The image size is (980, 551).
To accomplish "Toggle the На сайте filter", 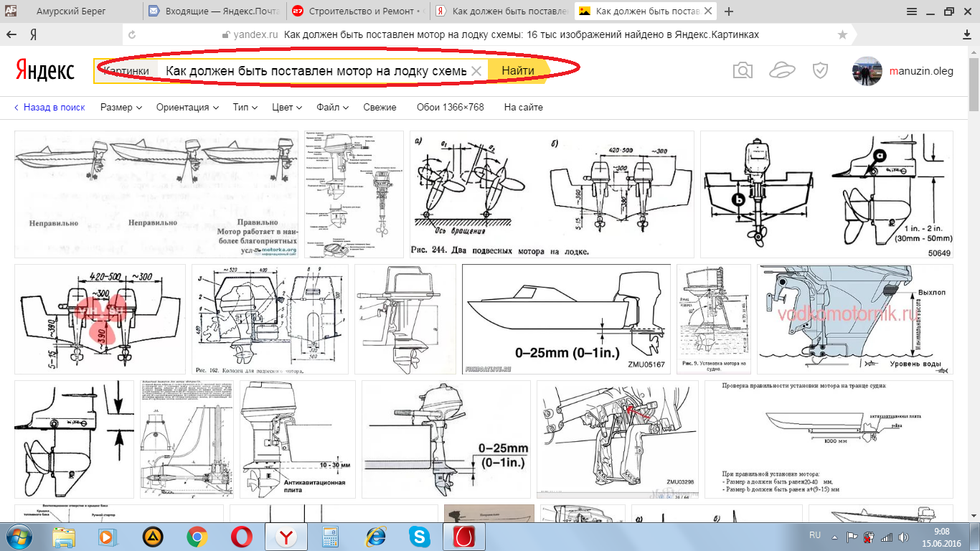I will pyautogui.click(x=523, y=108).
